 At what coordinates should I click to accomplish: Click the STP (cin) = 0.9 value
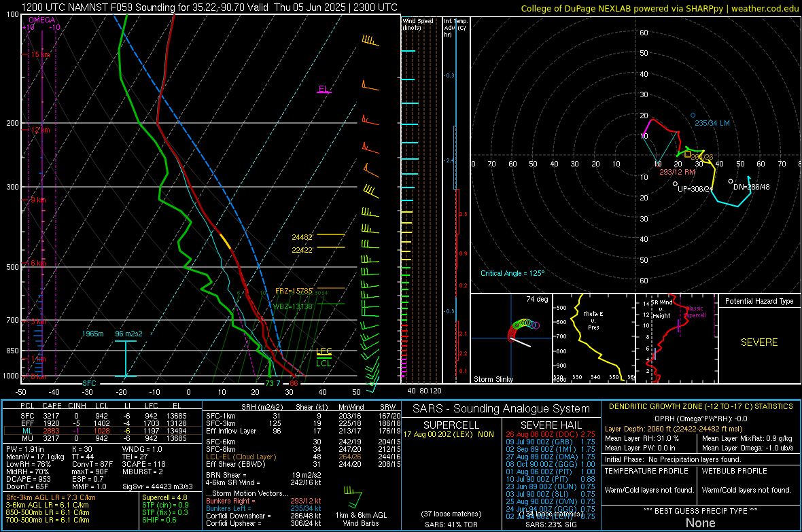(x=165, y=505)
